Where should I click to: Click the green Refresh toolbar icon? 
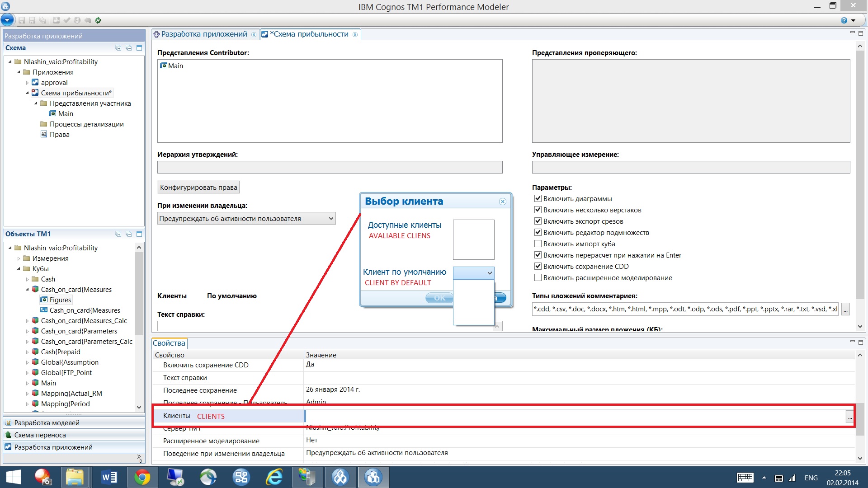(98, 20)
